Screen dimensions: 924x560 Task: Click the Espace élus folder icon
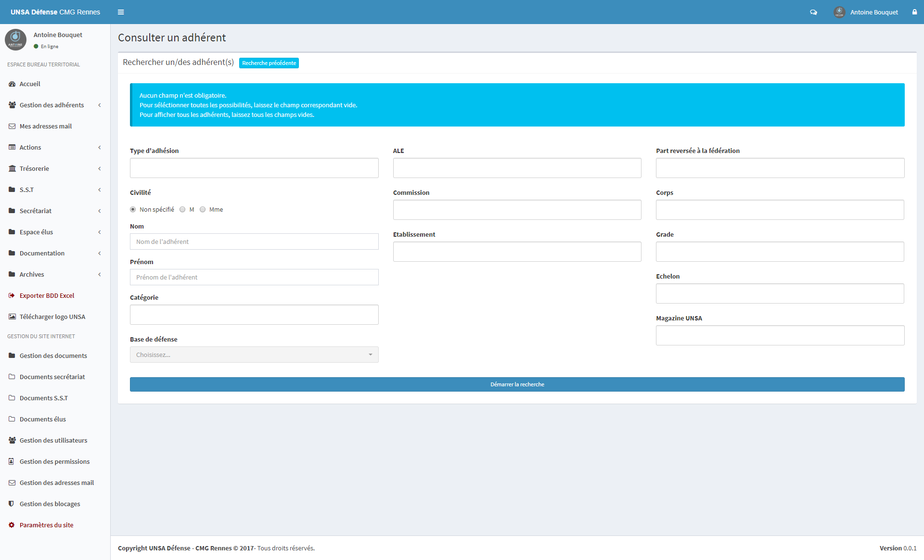[x=12, y=232]
